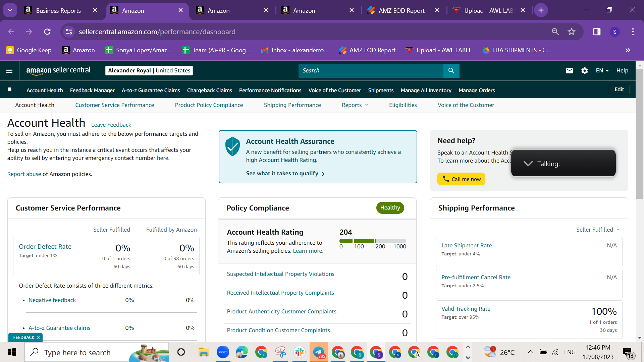
Task: Open the FBA SHIPMENTS bookmark
Action: click(x=517, y=50)
